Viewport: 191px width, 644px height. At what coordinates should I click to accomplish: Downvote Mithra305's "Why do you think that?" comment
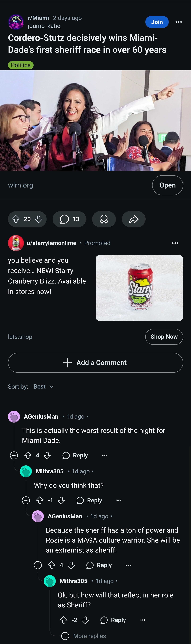tap(61, 500)
